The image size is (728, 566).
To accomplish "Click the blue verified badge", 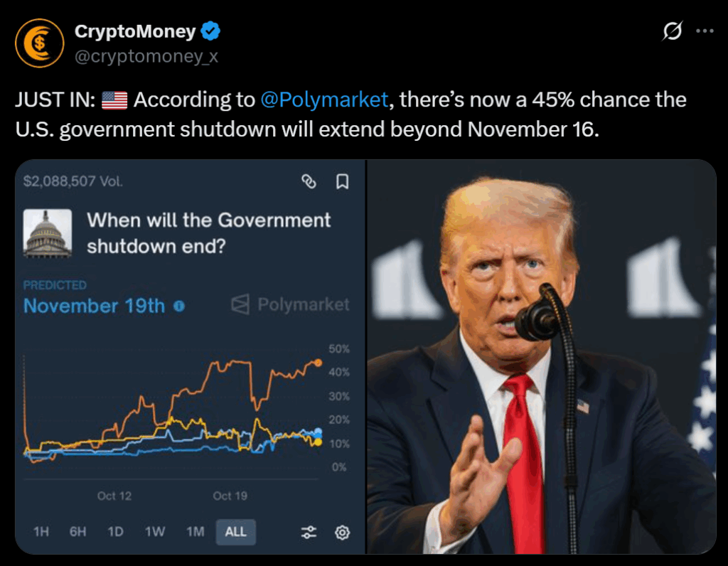I will pyautogui.click(x=211, y=31).
